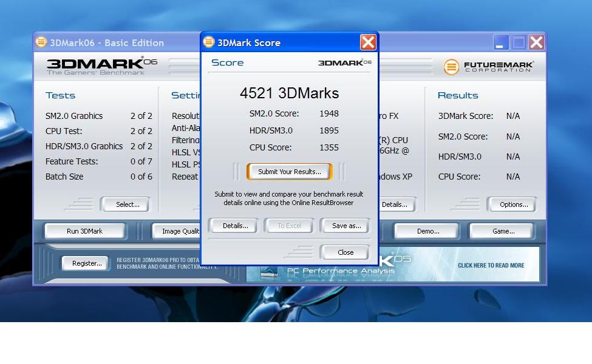
Task: Click 3DMark Score: N/A in Results
Action: tap(478, 116)
